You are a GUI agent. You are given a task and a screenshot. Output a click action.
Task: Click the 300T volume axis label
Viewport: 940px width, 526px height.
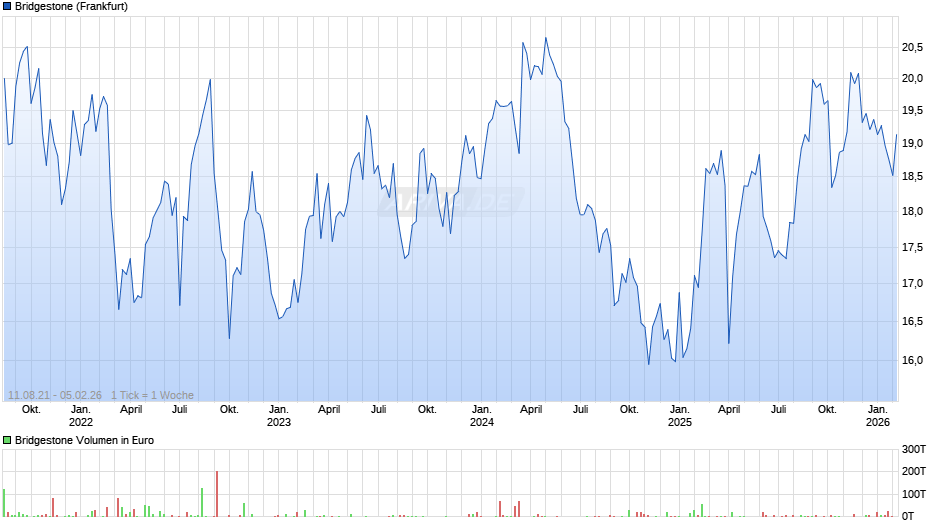tap(914, 449)
